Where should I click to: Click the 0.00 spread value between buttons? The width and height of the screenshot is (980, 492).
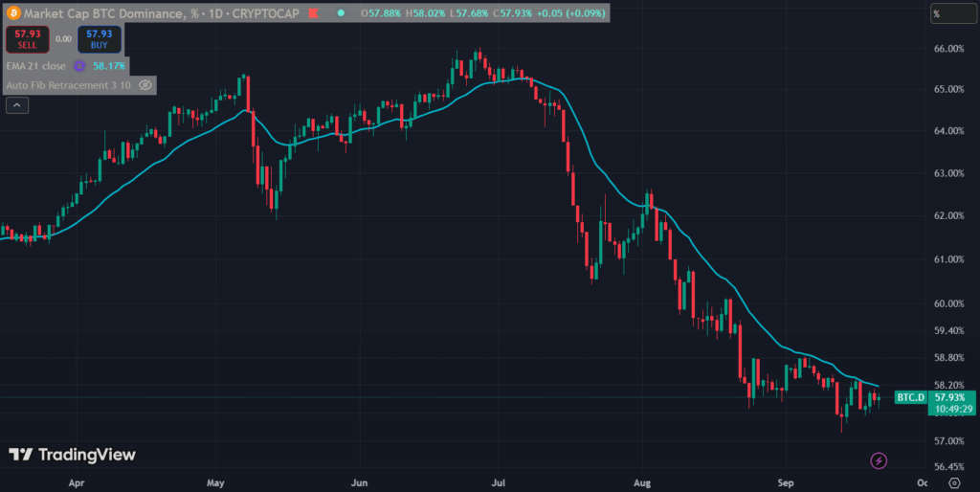(63, 38)
